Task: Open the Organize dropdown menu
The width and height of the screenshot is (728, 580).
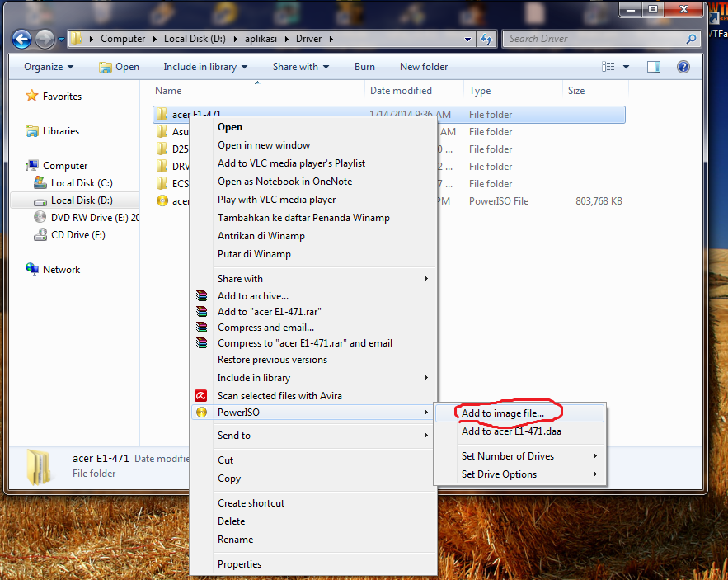Action: (x=44, y=67)
